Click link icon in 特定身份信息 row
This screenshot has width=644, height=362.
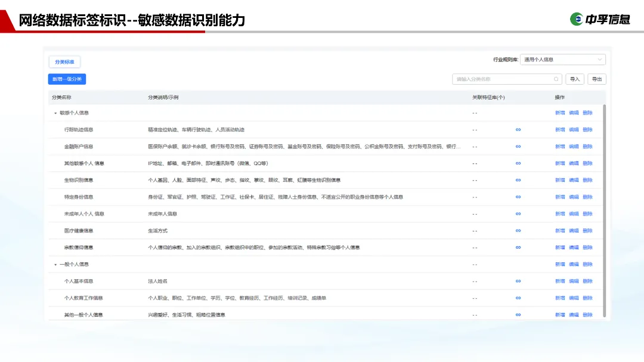[518, 197]
